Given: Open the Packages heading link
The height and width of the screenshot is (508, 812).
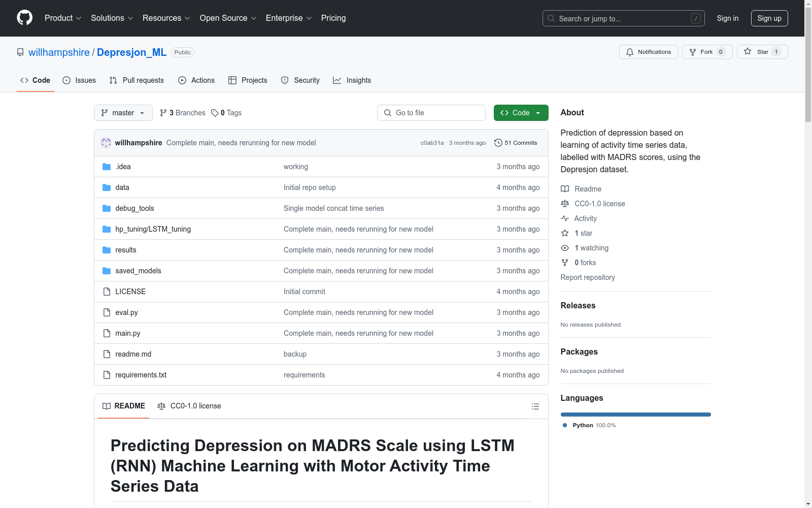Looking at the screenshot, I should coord(579,352).
